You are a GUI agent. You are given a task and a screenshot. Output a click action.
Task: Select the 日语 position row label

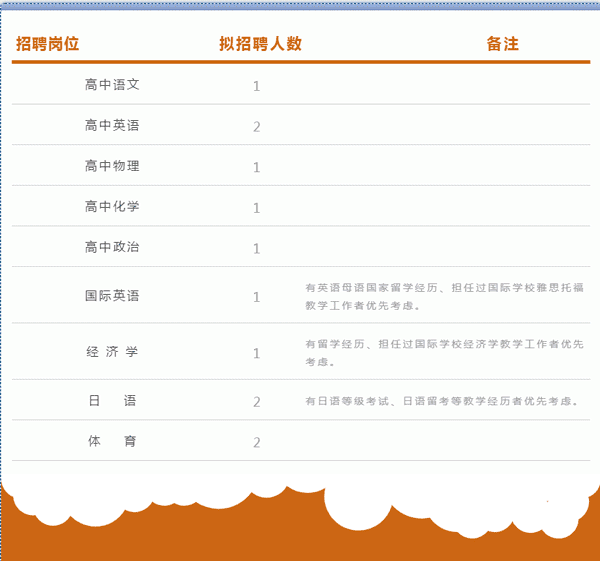point(112,401)
